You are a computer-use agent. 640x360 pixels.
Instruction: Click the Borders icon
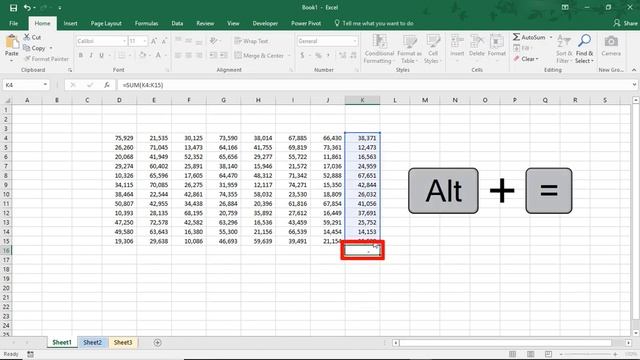(121, 55)
